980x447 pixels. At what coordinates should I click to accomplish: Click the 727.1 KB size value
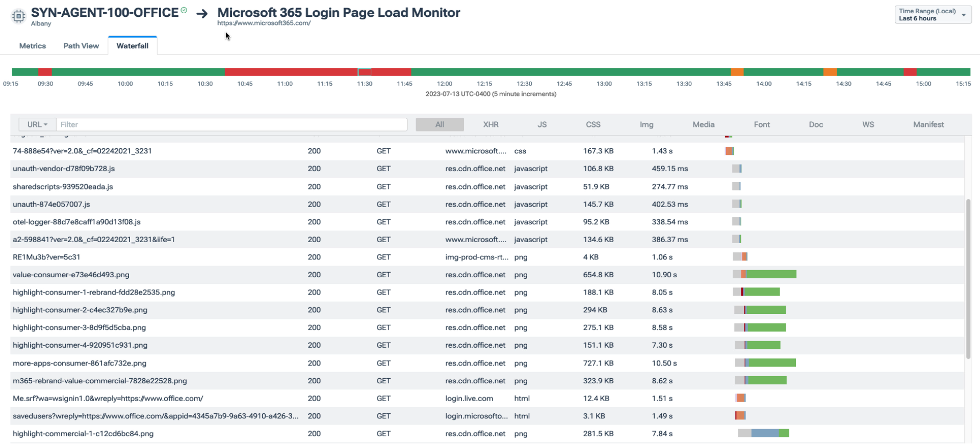pyautogui.click(x=599, y=363)
